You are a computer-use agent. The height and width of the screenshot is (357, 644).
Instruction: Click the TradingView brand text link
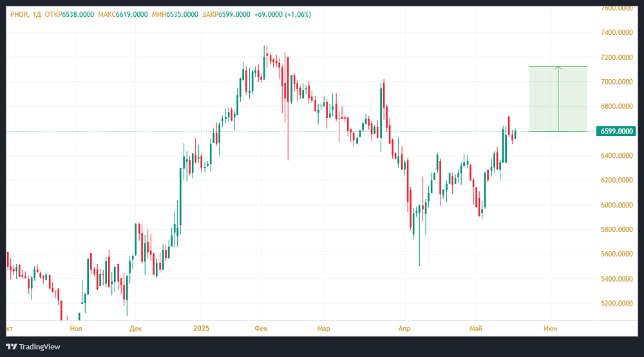tap(39, 347)
